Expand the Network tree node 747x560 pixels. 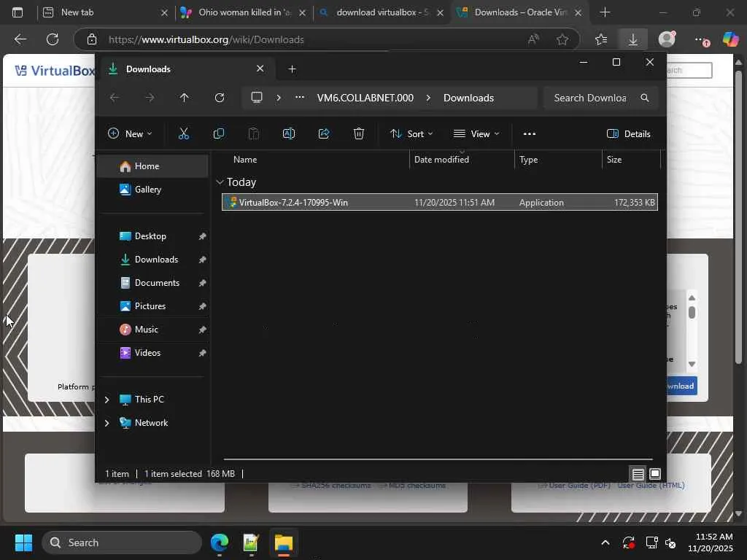point(107,423)
